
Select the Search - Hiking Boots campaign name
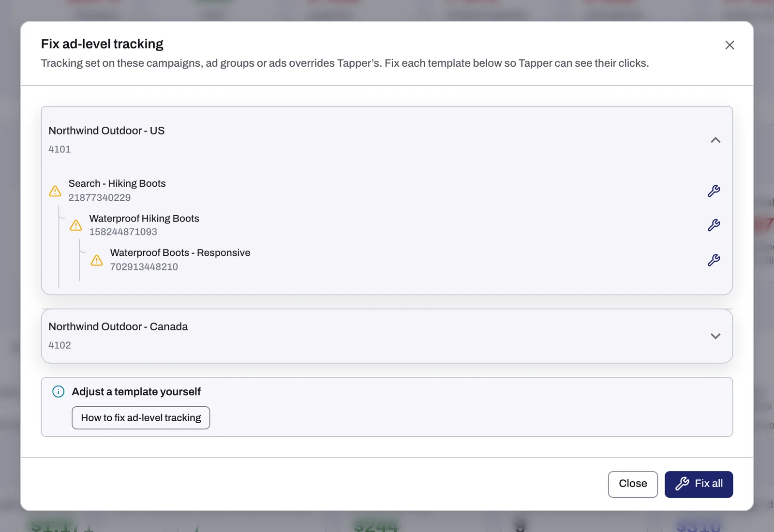[117, 183]
